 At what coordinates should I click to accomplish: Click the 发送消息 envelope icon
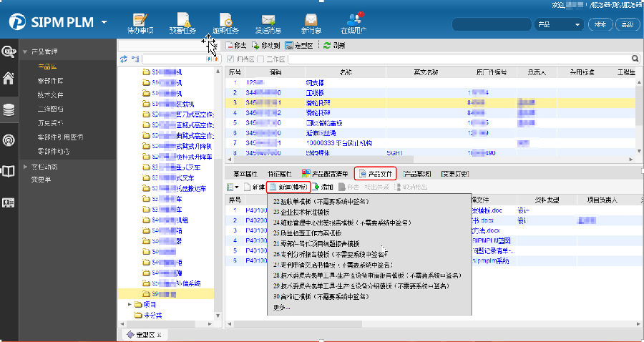(x=268, y=20)
